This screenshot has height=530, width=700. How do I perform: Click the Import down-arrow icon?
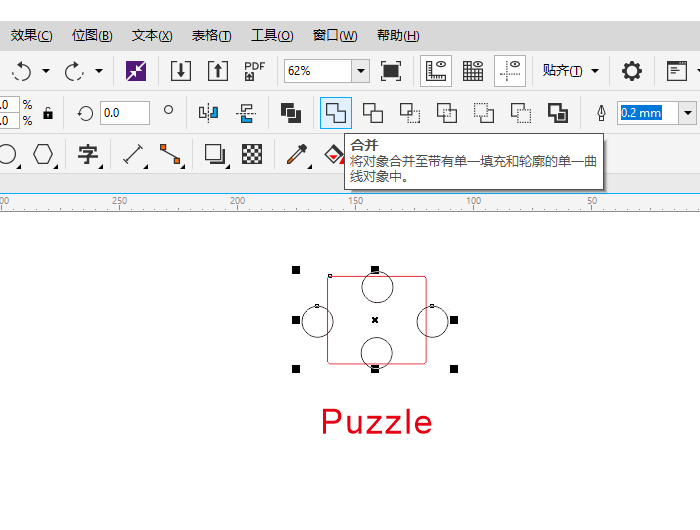(x=181, y=71)
